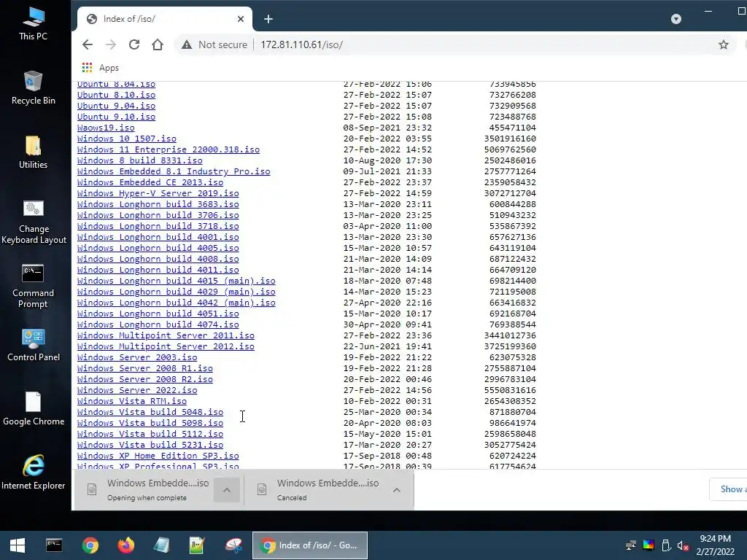Go to the browser home page

point(158,44)
